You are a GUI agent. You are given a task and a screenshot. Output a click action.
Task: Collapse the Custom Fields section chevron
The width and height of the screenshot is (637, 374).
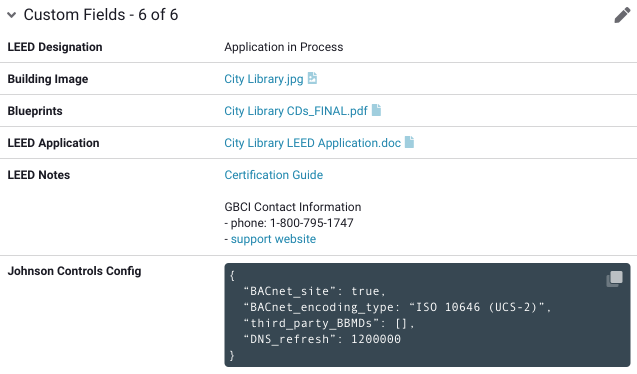click(11, 15)
